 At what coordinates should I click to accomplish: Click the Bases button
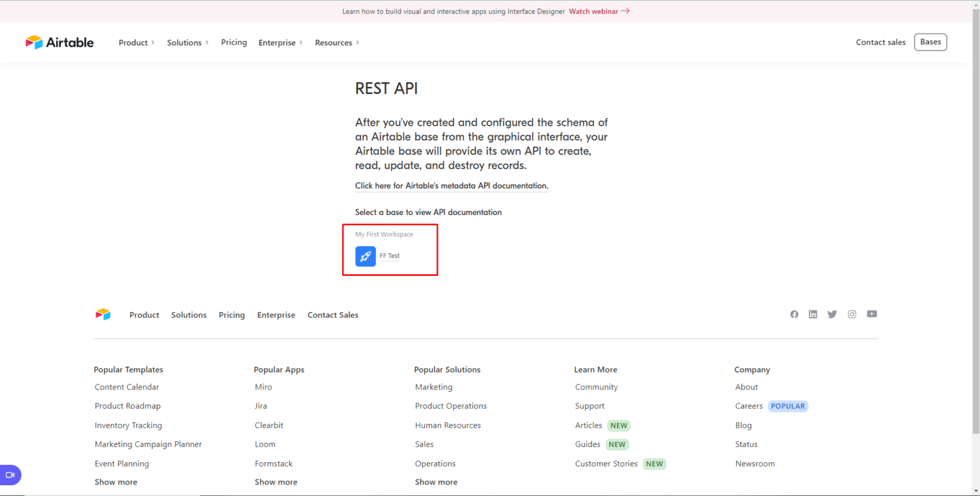pyautogui.click(x=930, y=41)
